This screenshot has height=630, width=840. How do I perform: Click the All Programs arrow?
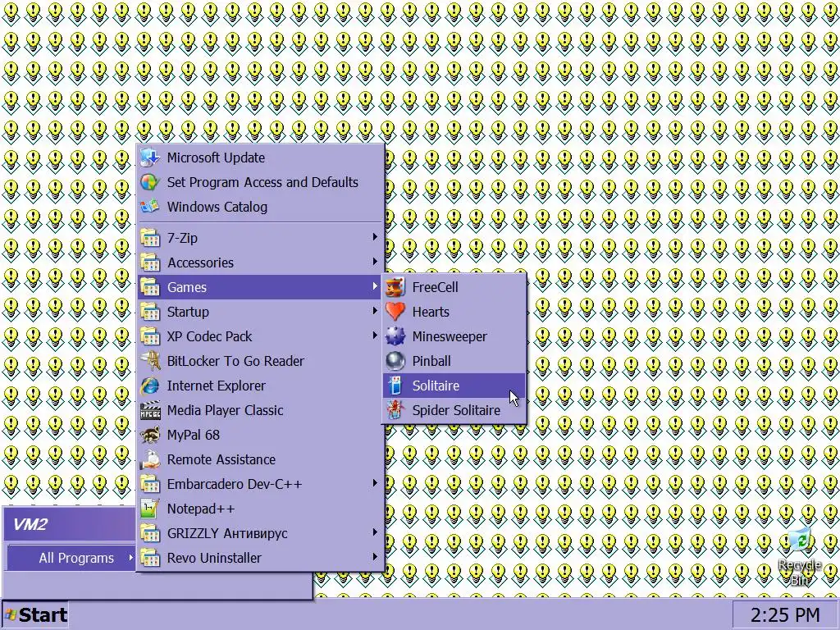tap(130, 558)
